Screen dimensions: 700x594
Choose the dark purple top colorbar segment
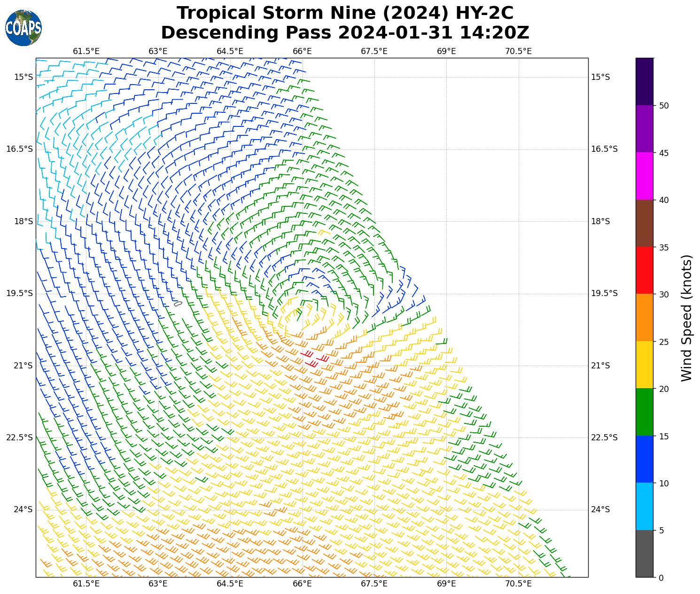point(644,81)
